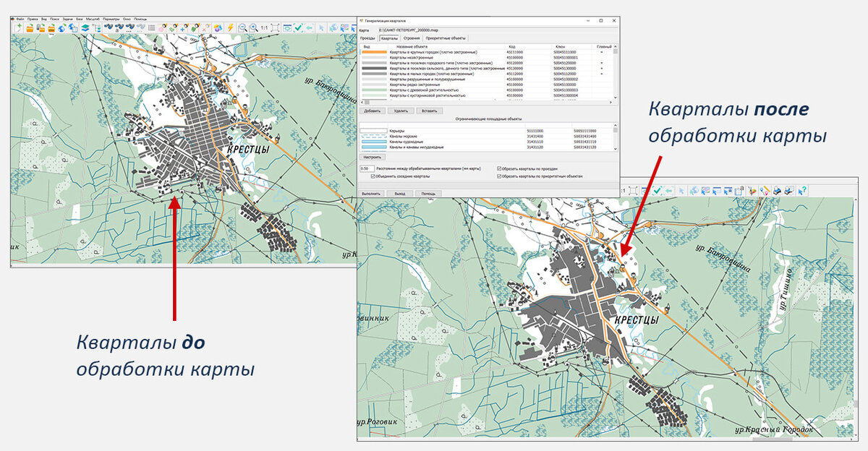Click the green checkmark icon in right map toolbar
The height and width of the screenshot is (451, 868).
pos(658,190)
